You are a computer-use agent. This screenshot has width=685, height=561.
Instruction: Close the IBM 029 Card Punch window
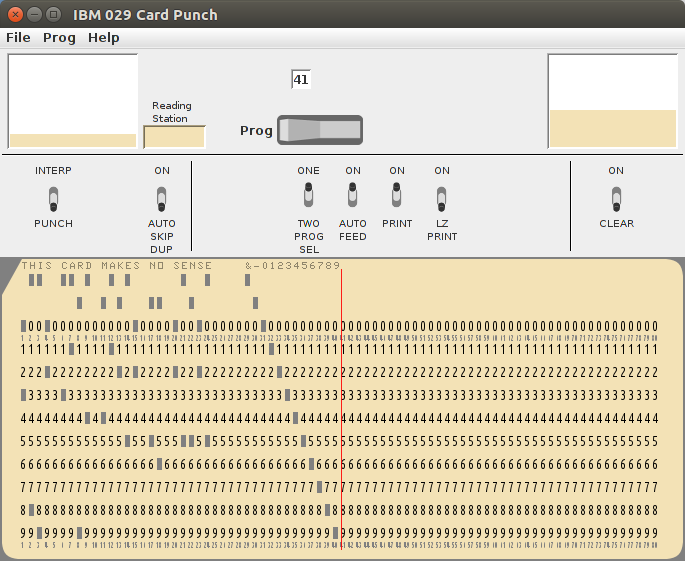point(14,14)
